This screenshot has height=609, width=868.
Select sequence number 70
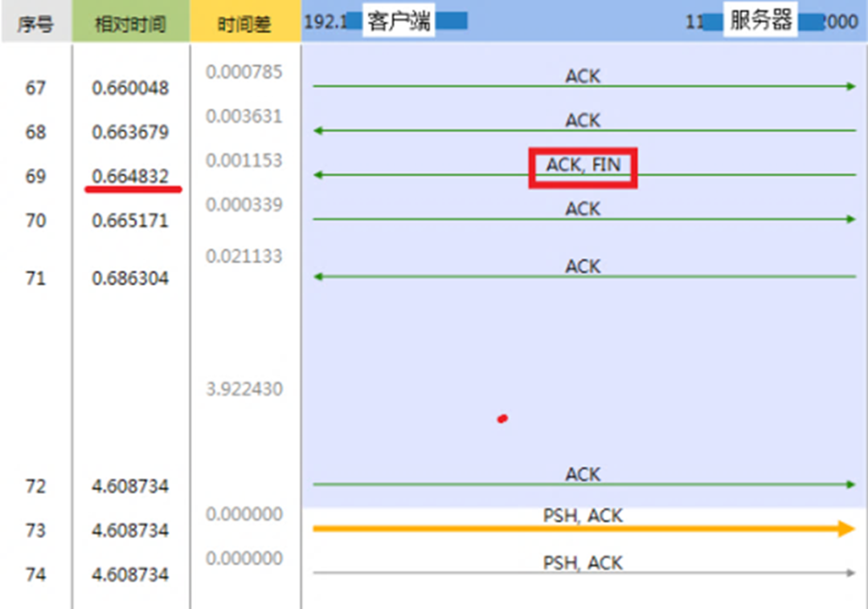pyautogui.click(x=35, y=221)
